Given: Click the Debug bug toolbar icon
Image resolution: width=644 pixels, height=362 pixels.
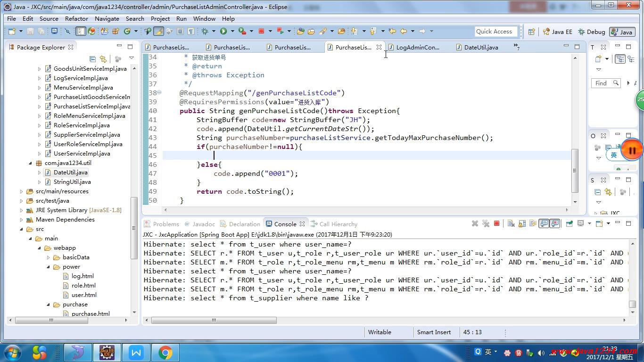Looking at the screenshot, I should [x=205, y=31].
